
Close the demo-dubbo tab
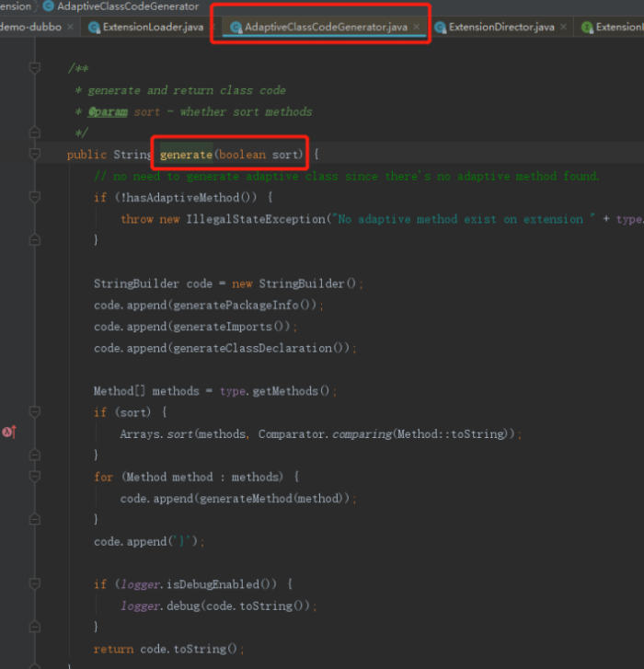tap(70, 27)
